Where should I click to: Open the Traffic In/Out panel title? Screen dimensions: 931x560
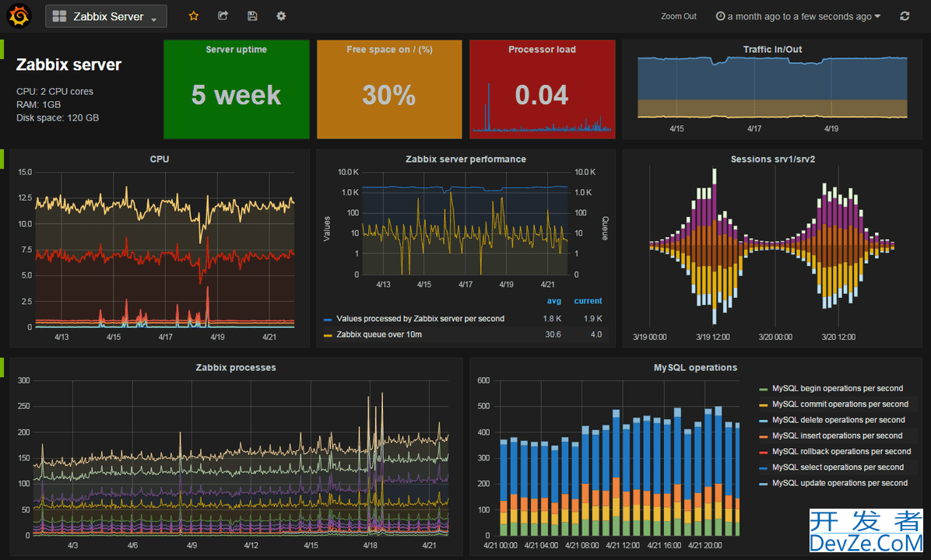772,50
